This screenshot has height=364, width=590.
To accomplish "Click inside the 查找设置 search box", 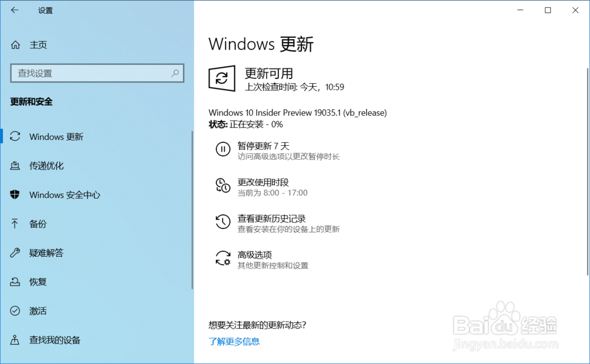I will 88,73.
